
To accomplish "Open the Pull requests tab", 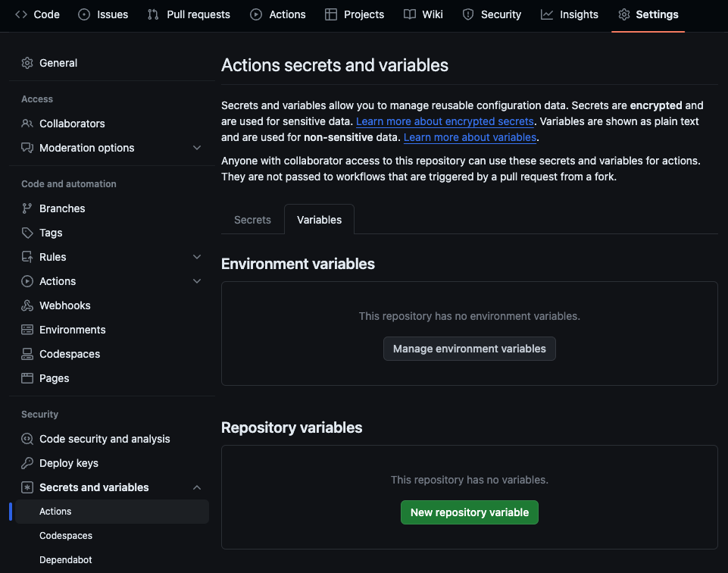I will (189, 14).
